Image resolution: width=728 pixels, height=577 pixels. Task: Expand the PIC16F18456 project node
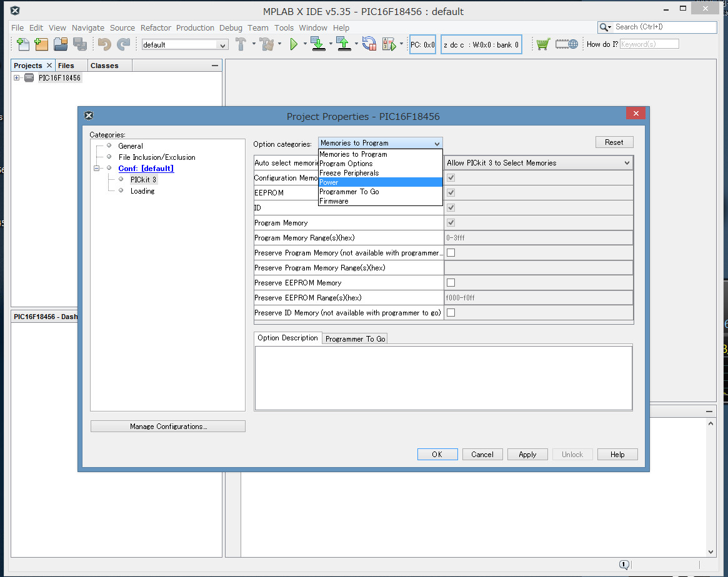coord(17,78)
